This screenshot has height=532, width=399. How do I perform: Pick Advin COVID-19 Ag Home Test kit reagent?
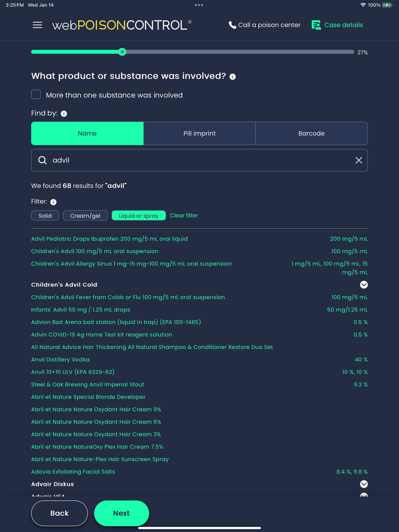coord(102,335)
